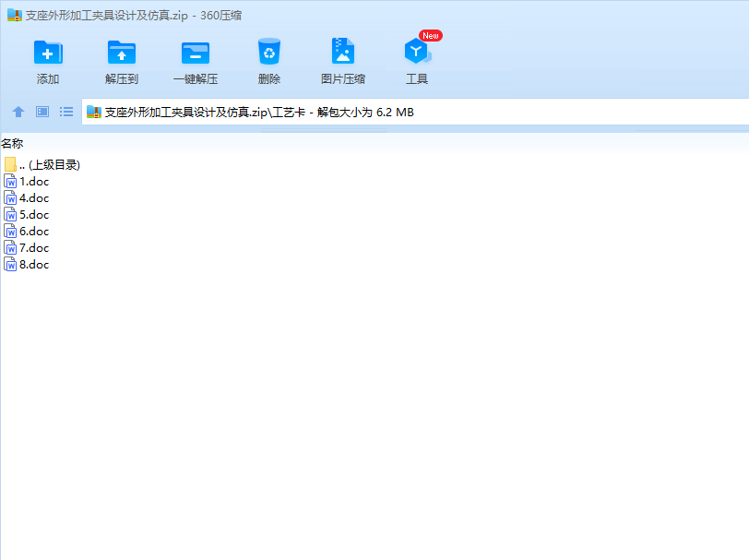Select the file name 1.doc

tap(34, 182)
